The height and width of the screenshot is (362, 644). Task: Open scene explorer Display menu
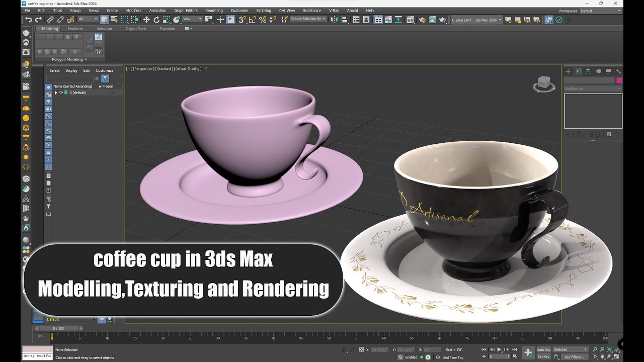[x=71, y=71]
